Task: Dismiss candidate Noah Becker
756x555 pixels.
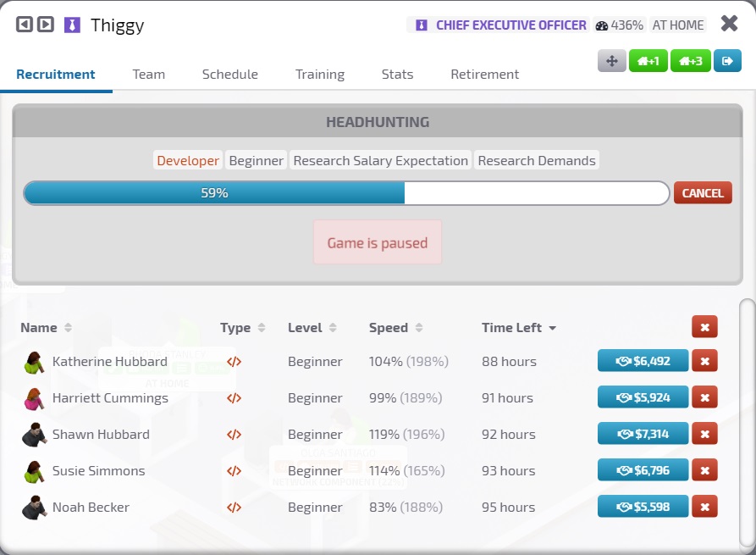Action: (704, 507)
